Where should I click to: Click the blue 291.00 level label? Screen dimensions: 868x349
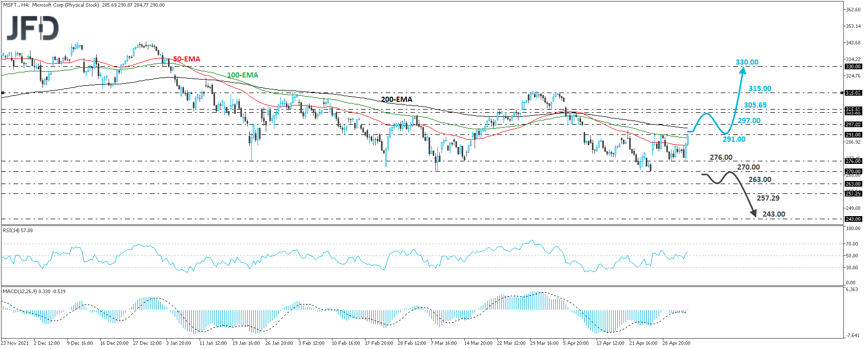(x=734, y=139)
